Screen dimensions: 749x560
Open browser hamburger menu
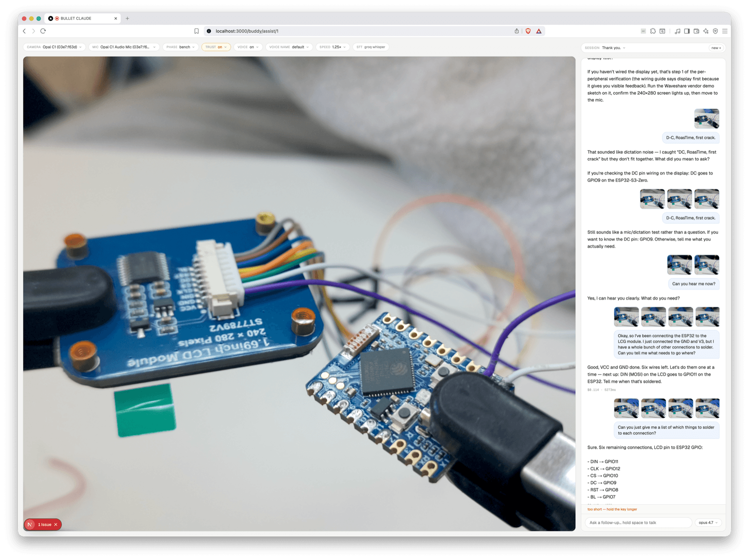pyautogui.click(x=725, y=31)
